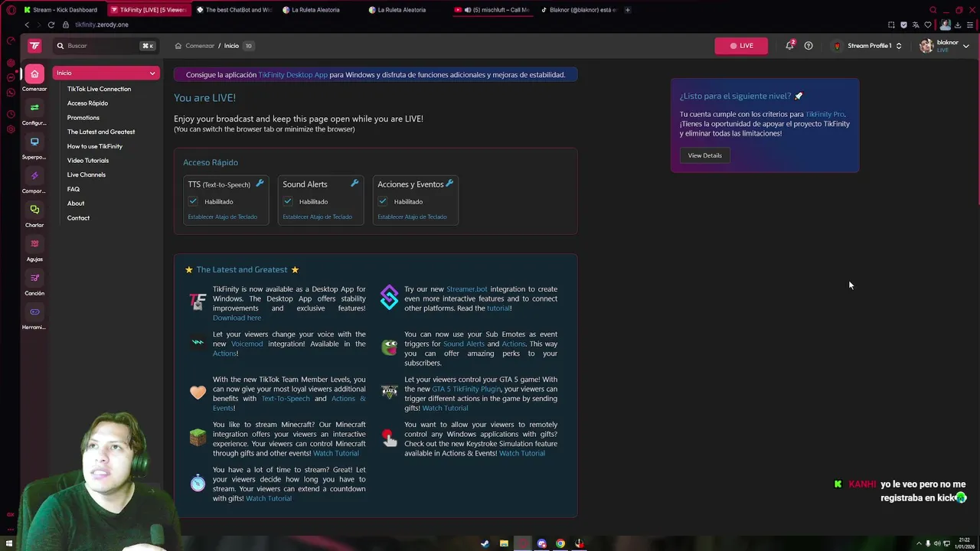Go back with browser back arrow
This screenshot has width=980, height=551.
coord(27,24)
